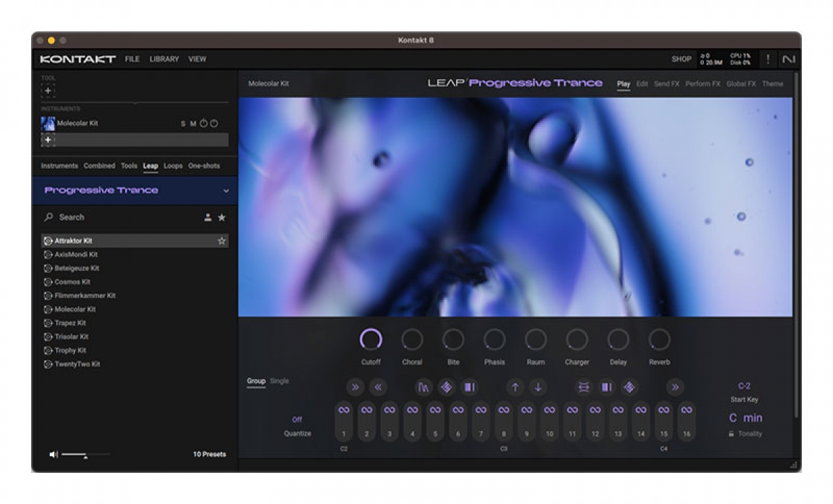Change the tonality scale min
This screenshot has width=833, height=504.
point(753,418)
